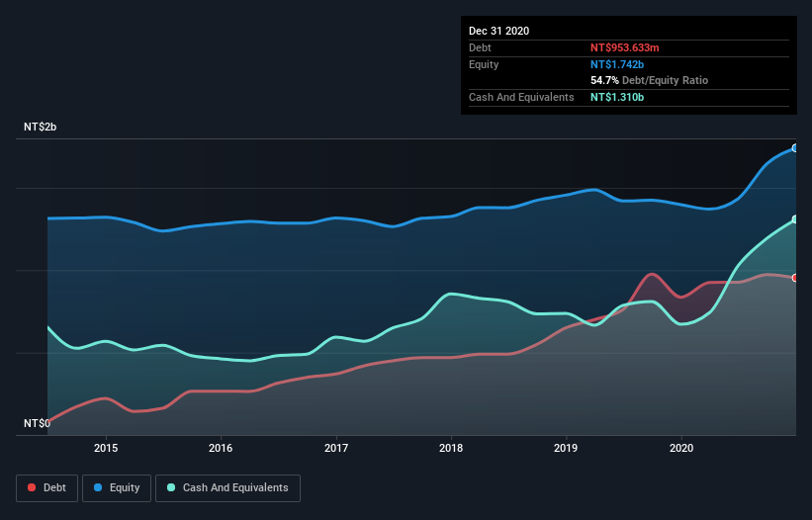Viewport: 812px width, 520px height.
Task: Click the 54.7% Debt/Equity Ratio text
Action: coord(650,80)
